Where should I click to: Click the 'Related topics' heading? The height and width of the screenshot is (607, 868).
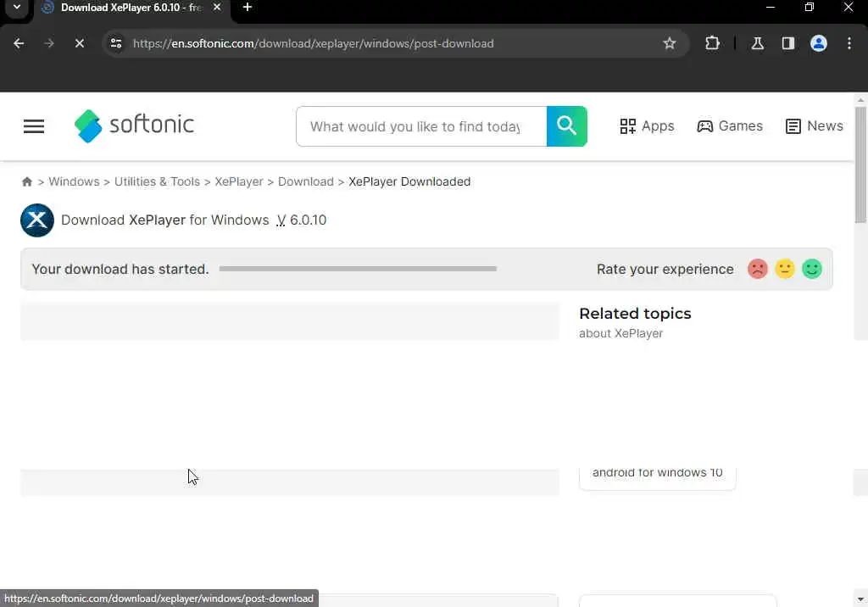click(x=635, y=314)
